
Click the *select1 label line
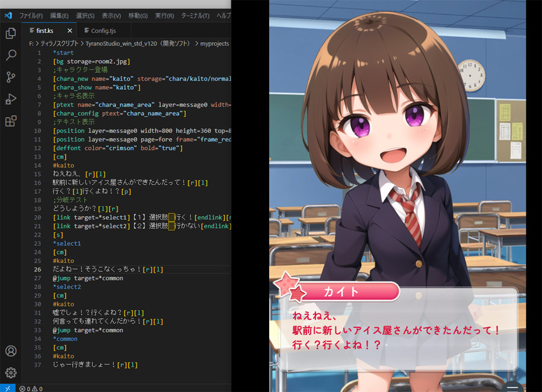[x=67, y=243]
